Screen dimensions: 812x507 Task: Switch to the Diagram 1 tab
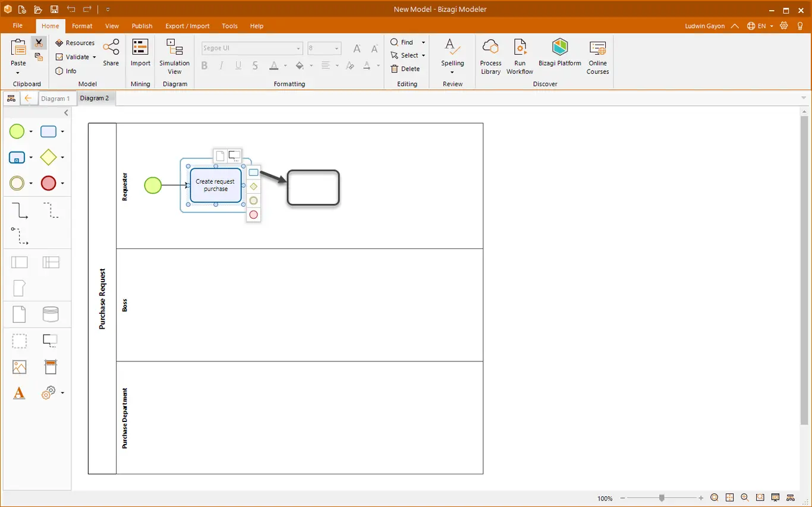click(x=55, y=99)
